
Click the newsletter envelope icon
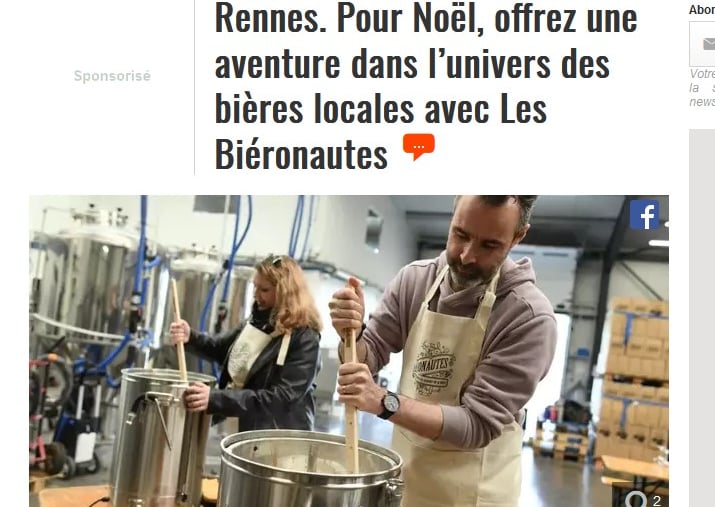pyautogui.click(x=708, y=44)
